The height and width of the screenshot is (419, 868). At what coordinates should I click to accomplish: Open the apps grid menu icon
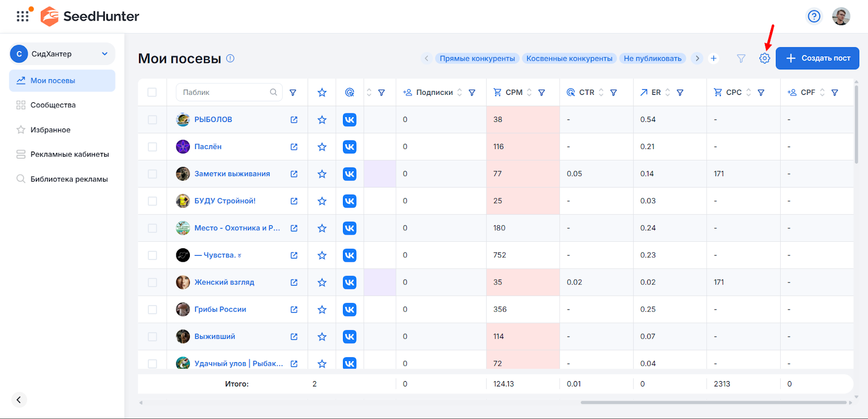[x=23, y=16]
